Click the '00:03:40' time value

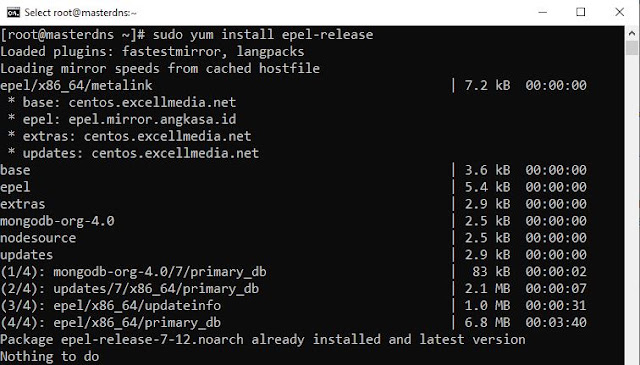556,323
